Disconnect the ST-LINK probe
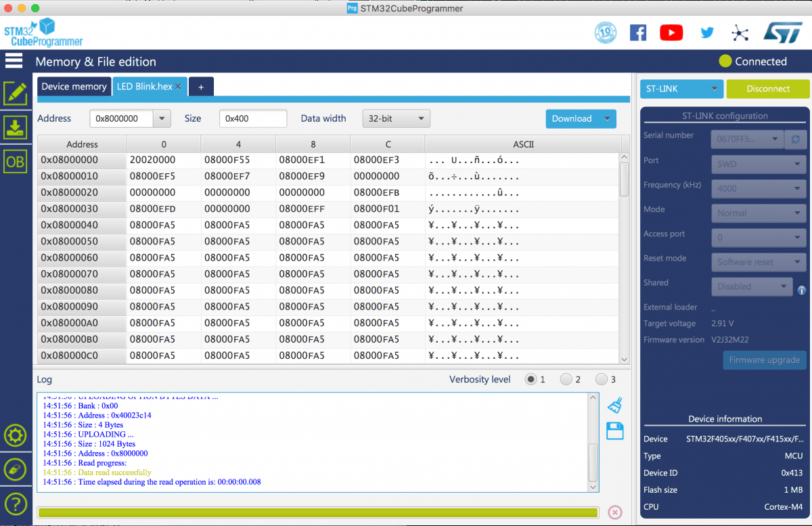 pyautogui.click(x=767, y=89)
